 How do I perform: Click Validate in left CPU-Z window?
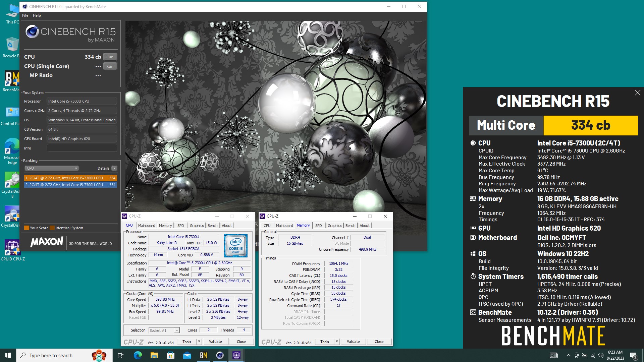pos(215,342)
